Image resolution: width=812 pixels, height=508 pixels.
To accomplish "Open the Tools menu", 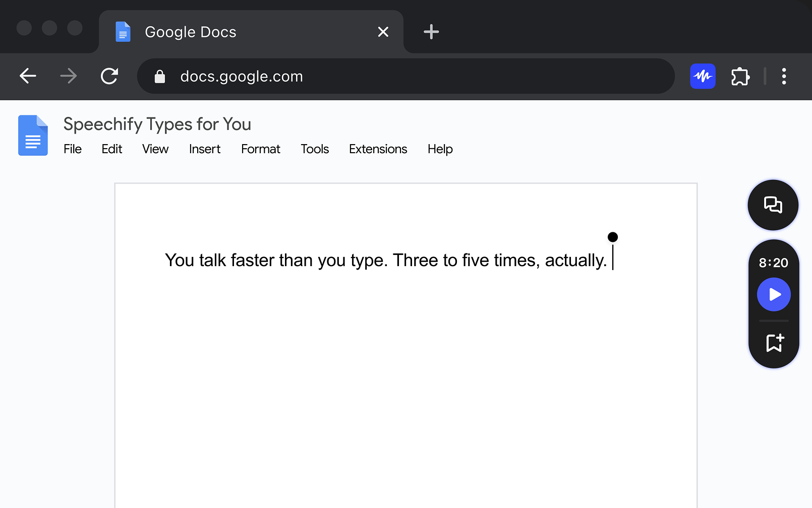I will coord(314,149).
